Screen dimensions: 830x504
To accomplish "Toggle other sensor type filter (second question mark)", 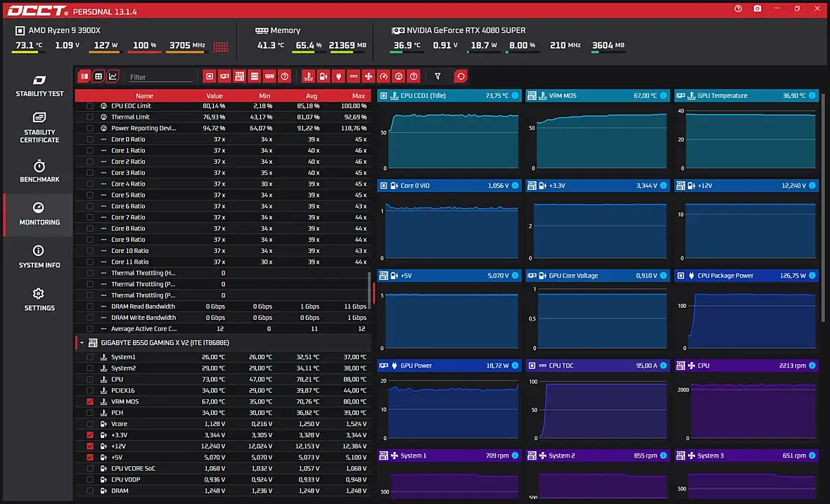I will click(414, 76).
